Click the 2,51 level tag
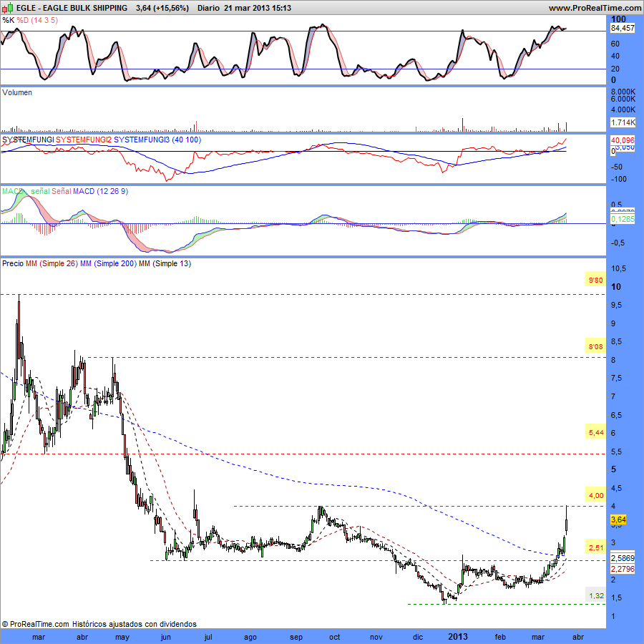Screen dimensions: 644x644 coord(595,547)
